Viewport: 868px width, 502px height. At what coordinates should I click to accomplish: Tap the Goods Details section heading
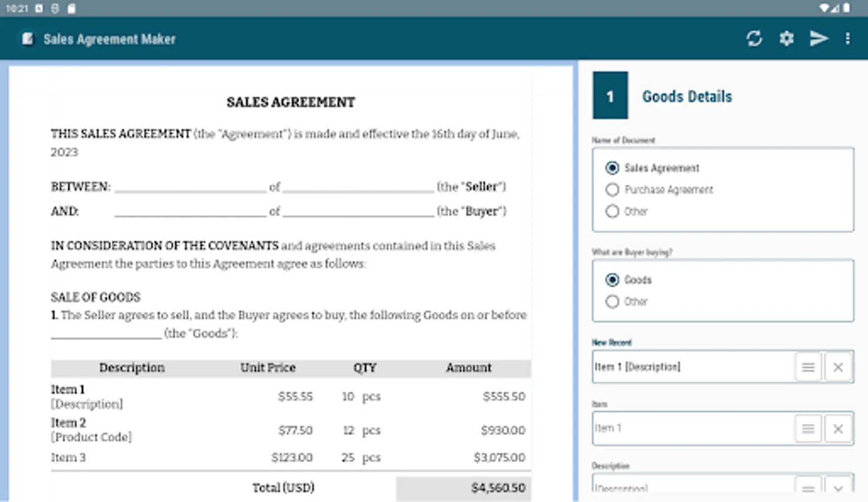pyautogui.click(x=687, y=96)
